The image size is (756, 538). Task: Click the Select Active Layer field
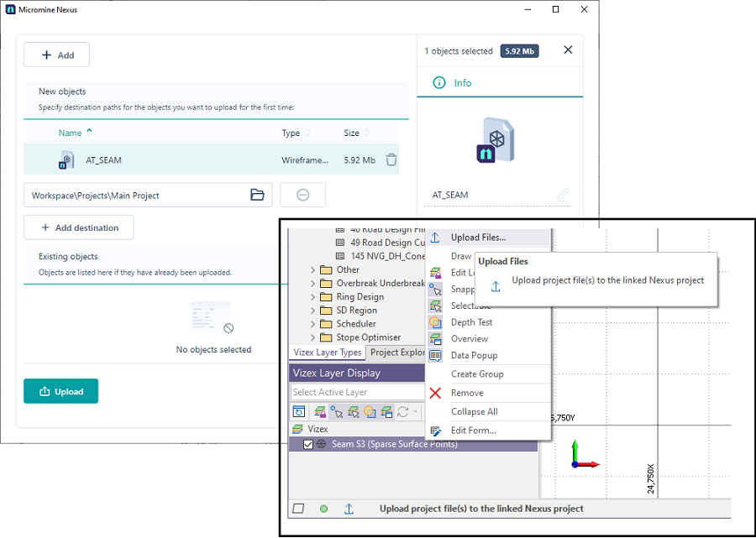(x=357, y=392)
